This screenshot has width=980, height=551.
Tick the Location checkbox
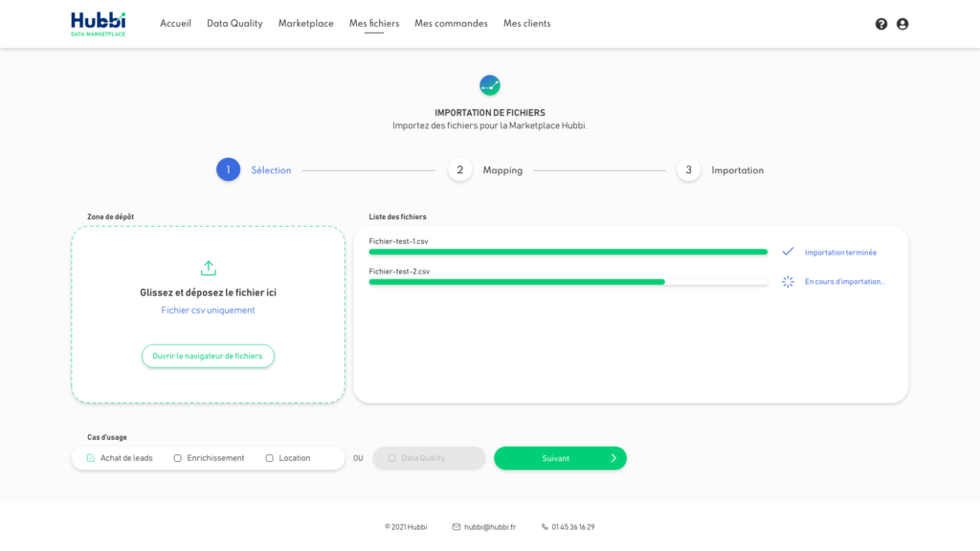click(270, 458)
